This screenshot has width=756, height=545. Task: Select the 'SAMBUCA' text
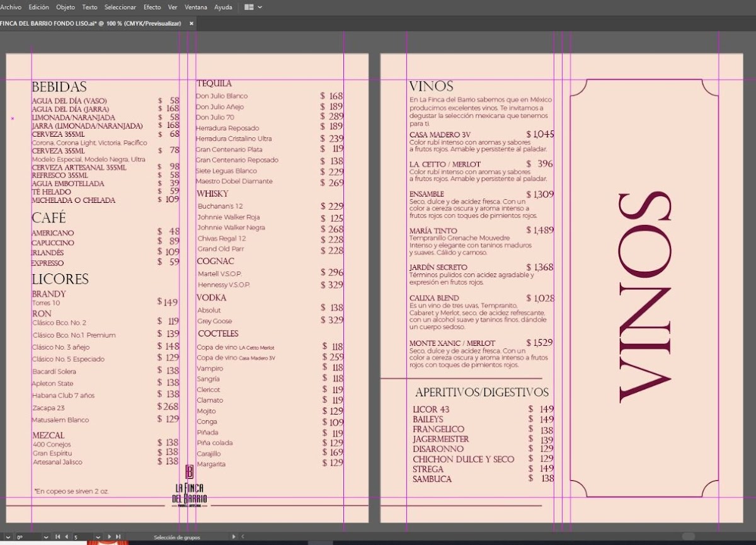(x=432, y=479)
